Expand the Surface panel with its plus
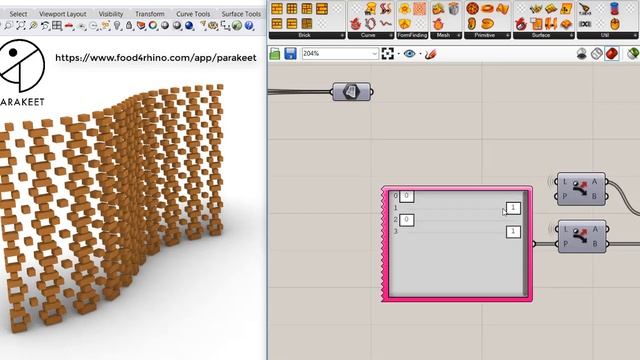Image resolution: width=640 pixels, height=360 pixels. (571, 36)
